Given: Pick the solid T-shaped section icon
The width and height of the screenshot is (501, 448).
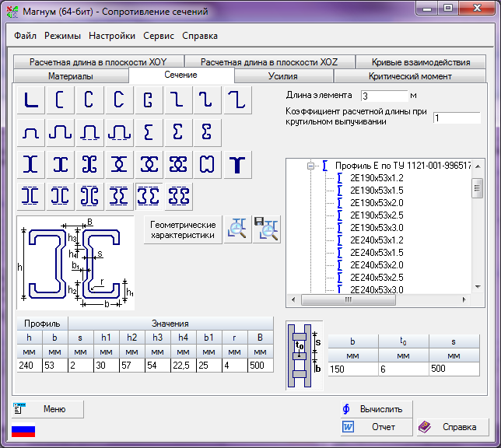Looking at the screenshot, I should [x=238, y=163].
